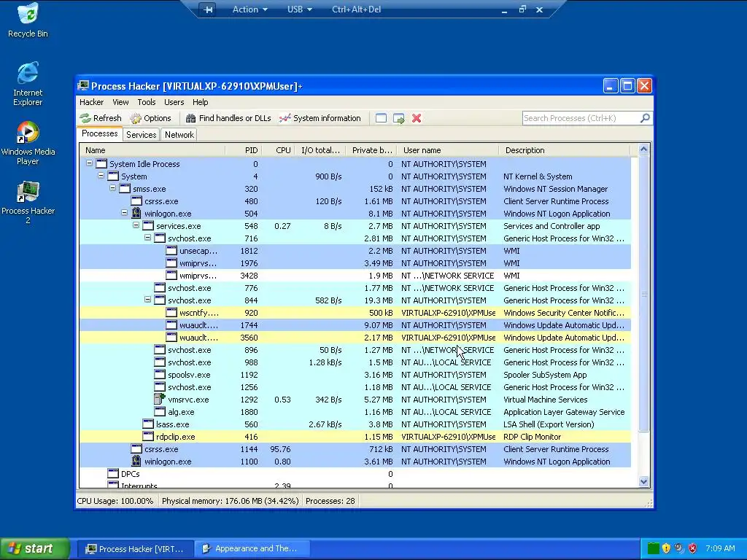The image size is (747, 560).
Task: Select the DPCs row
Action: coord(355,474)
